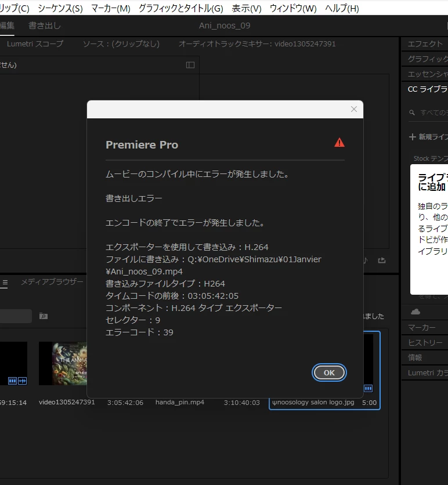Click the export frame icon in monitor

pyautogui.click(x=382, y=260)
